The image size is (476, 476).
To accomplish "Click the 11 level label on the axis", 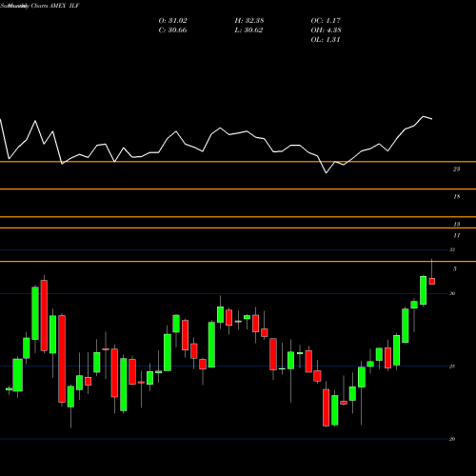I will pyautogui.click(x=456, y=235).
